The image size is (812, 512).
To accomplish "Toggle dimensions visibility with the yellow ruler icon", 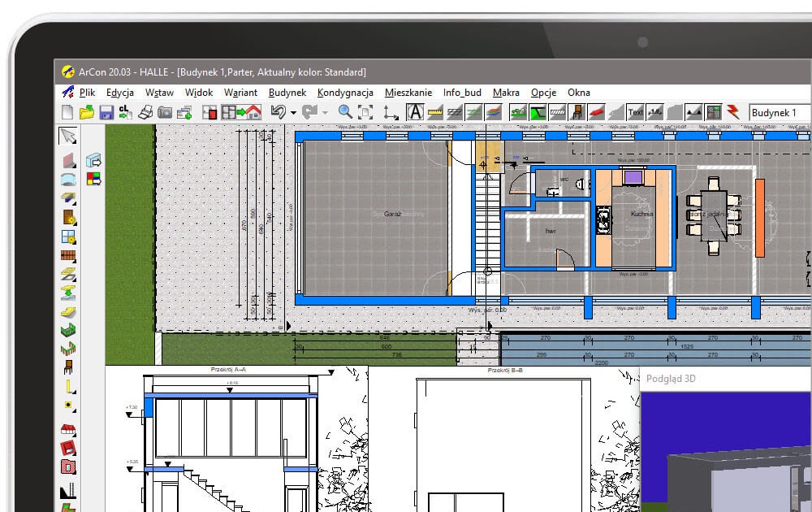I will click(435, 112).
